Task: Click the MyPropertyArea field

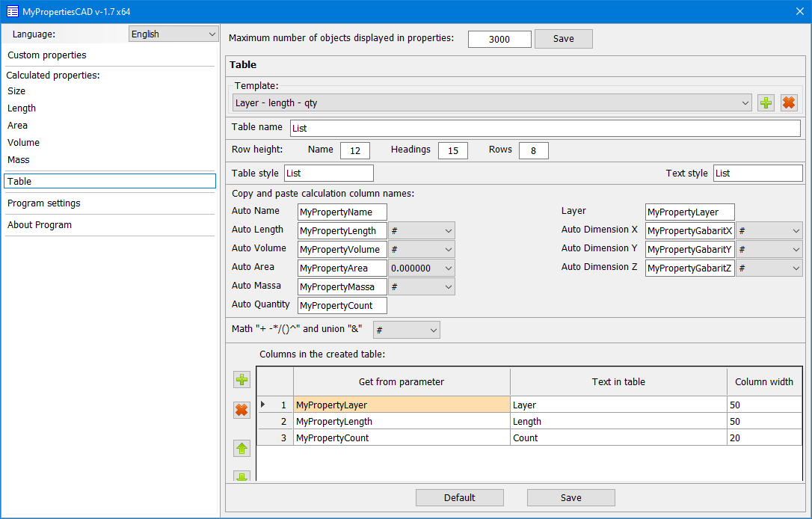Action: (x=342, y=268)
